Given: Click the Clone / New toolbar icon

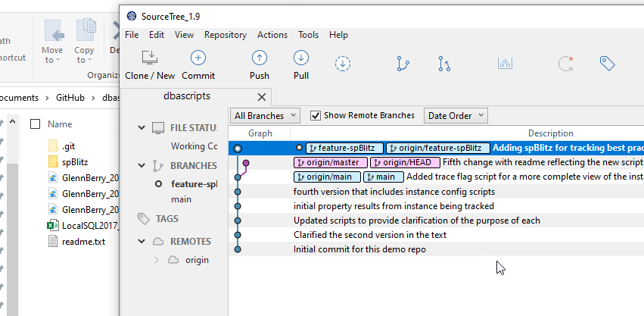Looking at the screenshot, I should (150, 58).
